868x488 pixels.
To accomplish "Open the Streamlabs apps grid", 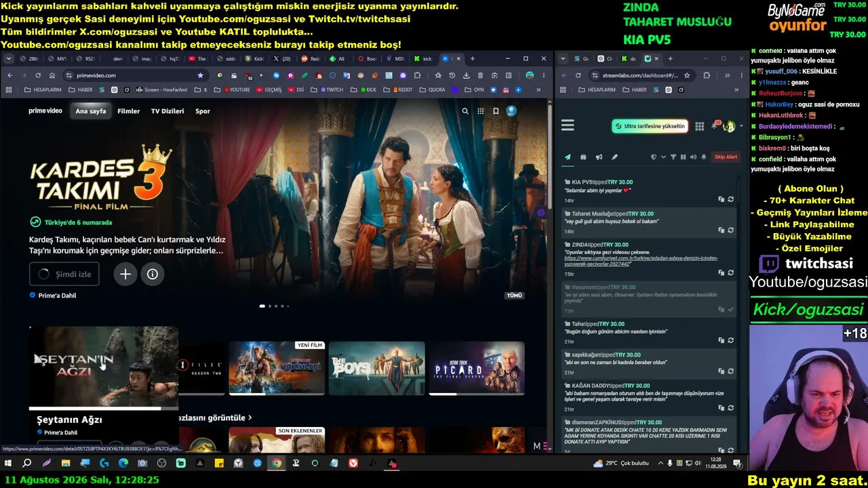I will click(x=699, y=126).
